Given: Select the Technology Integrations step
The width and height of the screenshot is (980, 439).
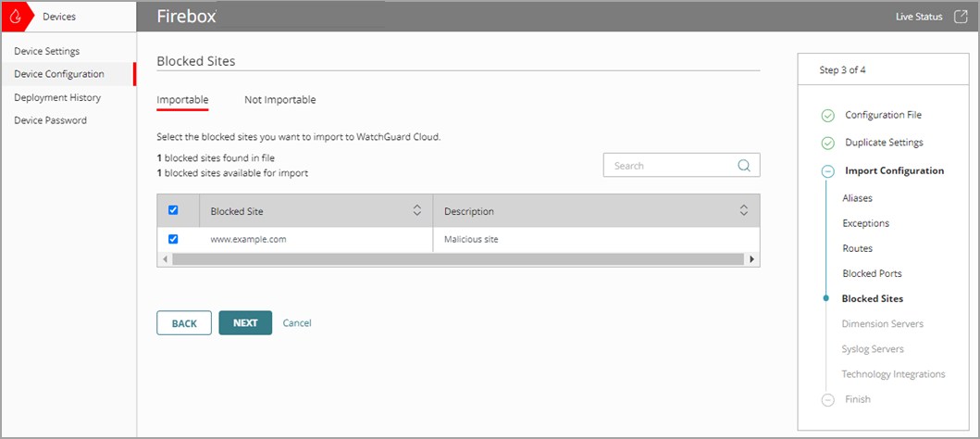Looking at the screenshot, I should point(893,374).
